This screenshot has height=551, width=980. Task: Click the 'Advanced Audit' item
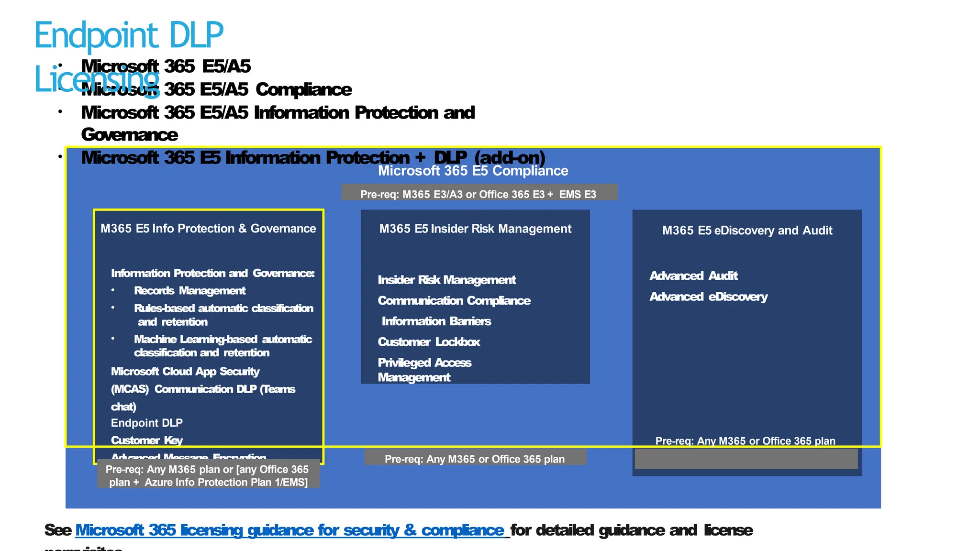[x=693, y=276]
